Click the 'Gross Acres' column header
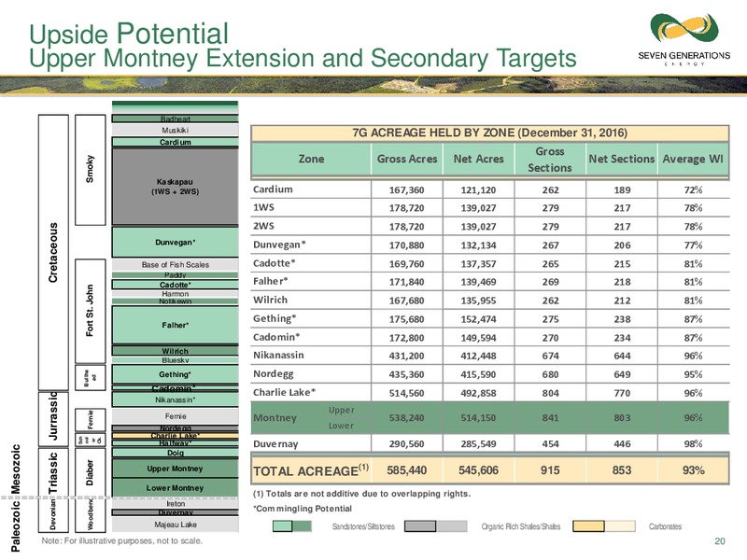This screenshot has width=747, height=560. 407,159
